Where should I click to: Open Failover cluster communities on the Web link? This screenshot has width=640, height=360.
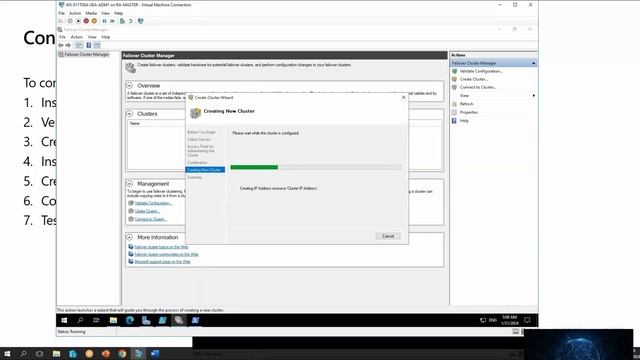(x=166, y=254)
